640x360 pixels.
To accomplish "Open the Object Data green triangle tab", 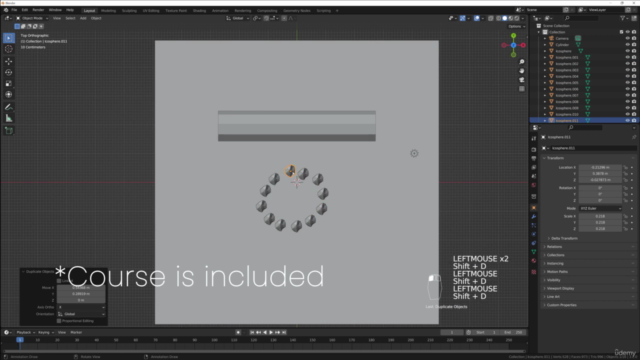I will click(x=533, y=252).
